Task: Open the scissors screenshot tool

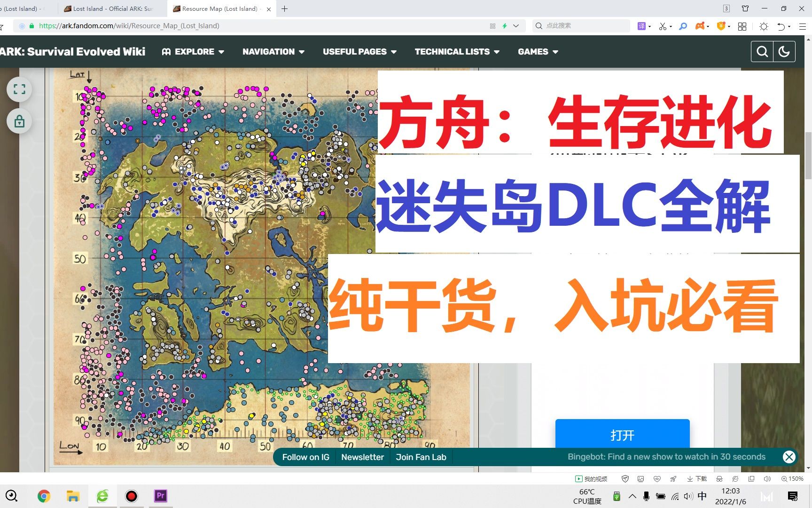Action: (663, 26)
